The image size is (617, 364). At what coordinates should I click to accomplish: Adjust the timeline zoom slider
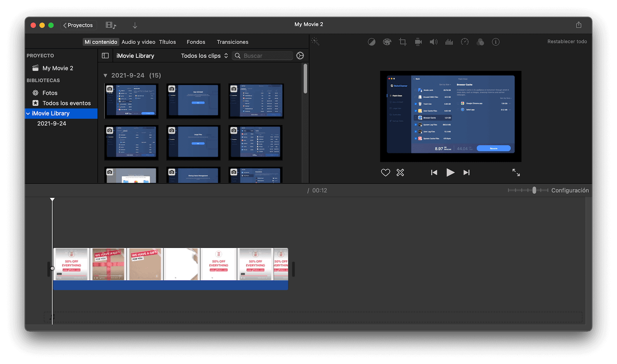534,190
